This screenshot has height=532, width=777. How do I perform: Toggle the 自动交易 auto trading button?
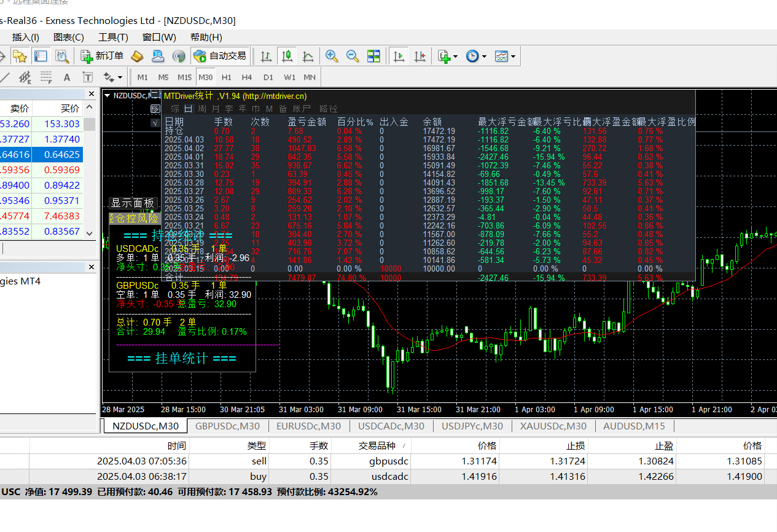pos(220,56)
